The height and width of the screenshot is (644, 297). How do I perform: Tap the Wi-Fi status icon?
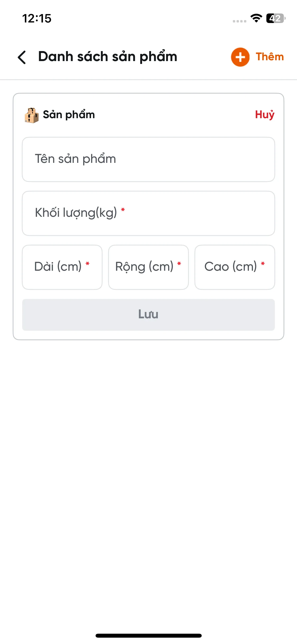tap(256, 18)
